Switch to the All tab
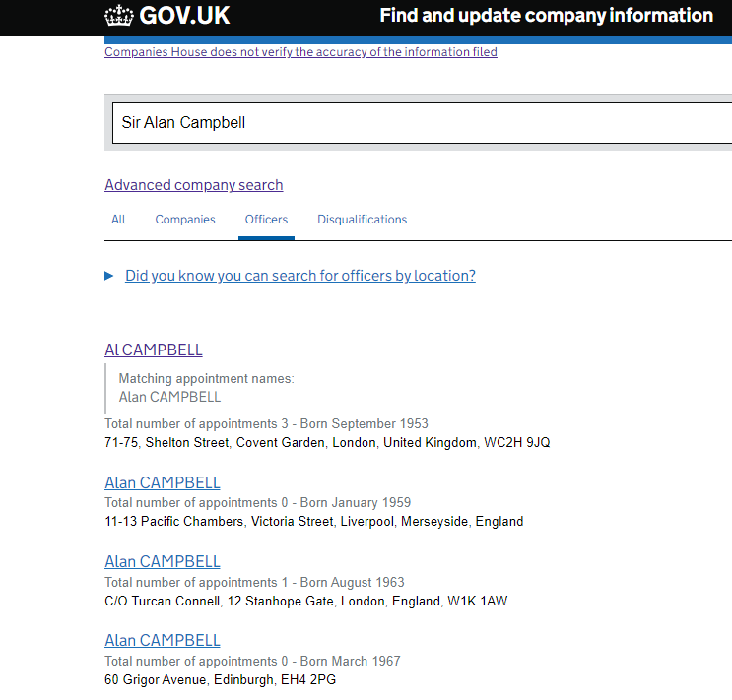This screenshot has height=700, width=732. [x=118, y=220]
